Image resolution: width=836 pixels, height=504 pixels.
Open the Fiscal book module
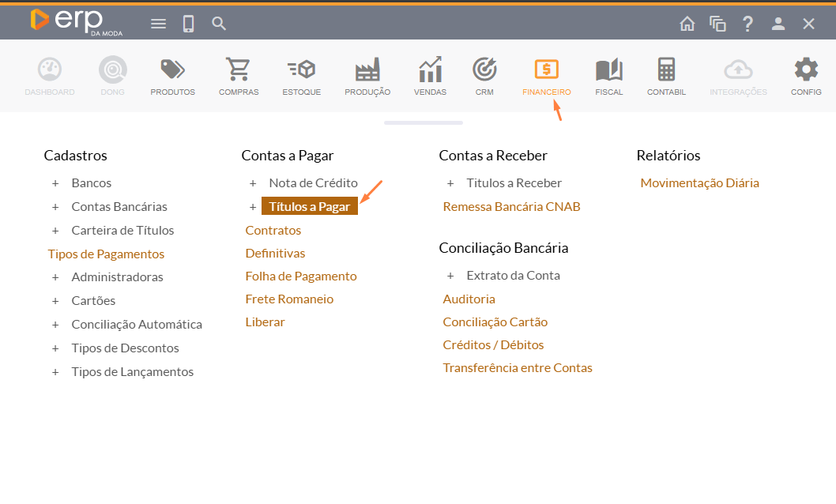[x=608, y=71]
